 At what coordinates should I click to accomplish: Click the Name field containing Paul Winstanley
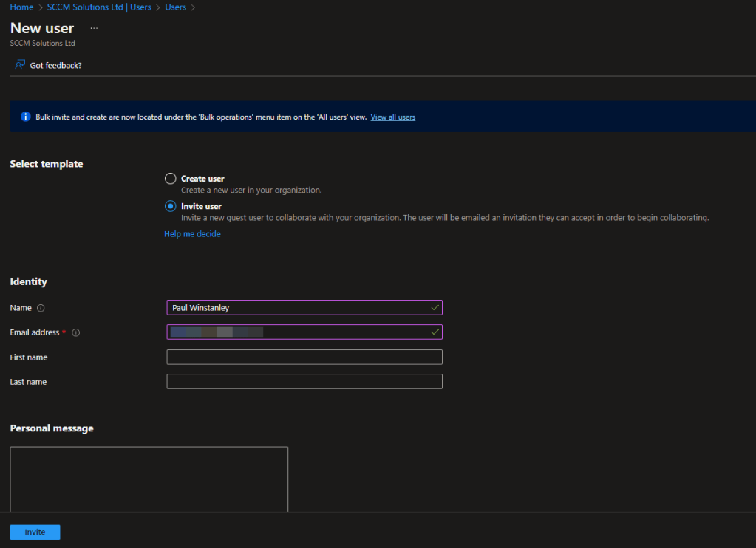click(x=296, y=308)
